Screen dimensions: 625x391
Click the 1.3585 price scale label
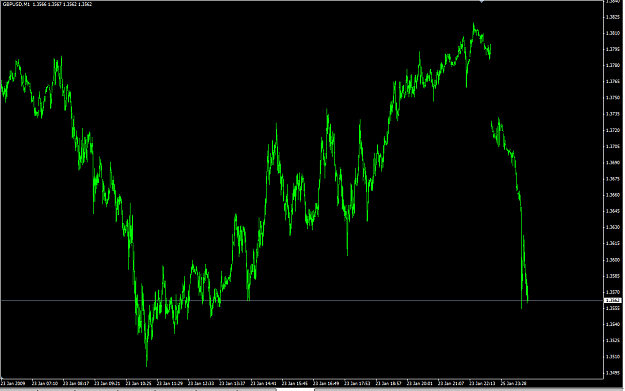click(x=613, y=276)
